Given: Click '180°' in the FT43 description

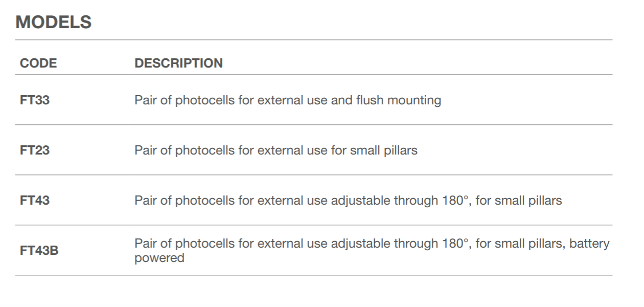Looking at the screenshot, I should (456, 201).
